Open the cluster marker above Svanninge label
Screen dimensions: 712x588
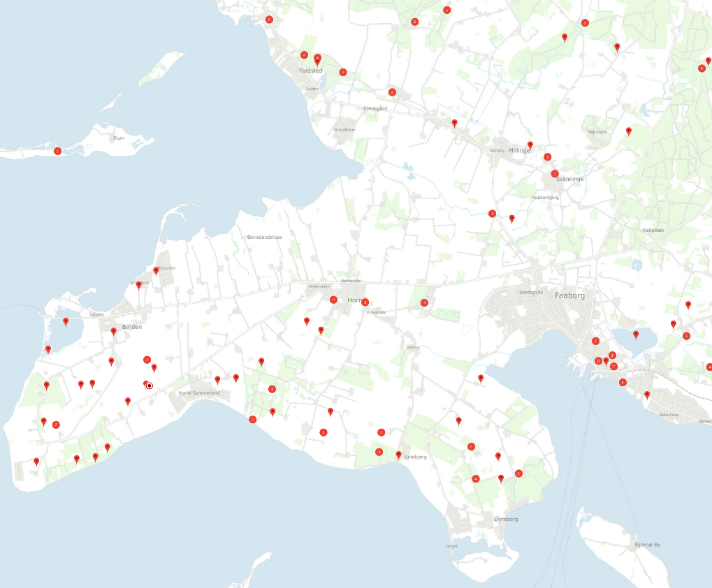click(555, 173)
